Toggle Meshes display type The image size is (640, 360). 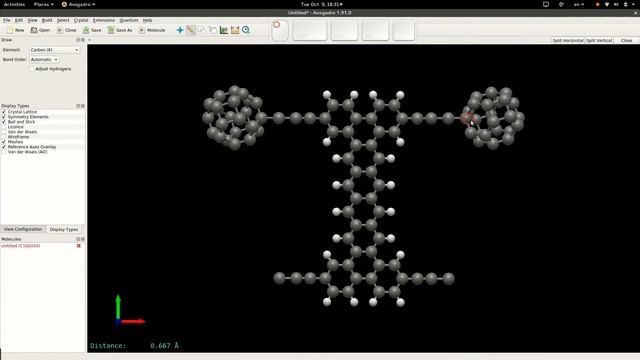pos(4,142)
